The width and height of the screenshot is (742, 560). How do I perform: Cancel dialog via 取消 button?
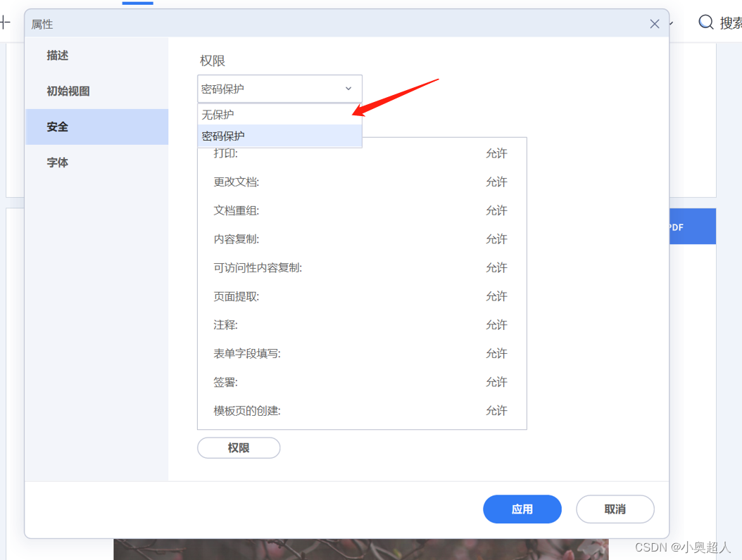[x=615, y=509]
